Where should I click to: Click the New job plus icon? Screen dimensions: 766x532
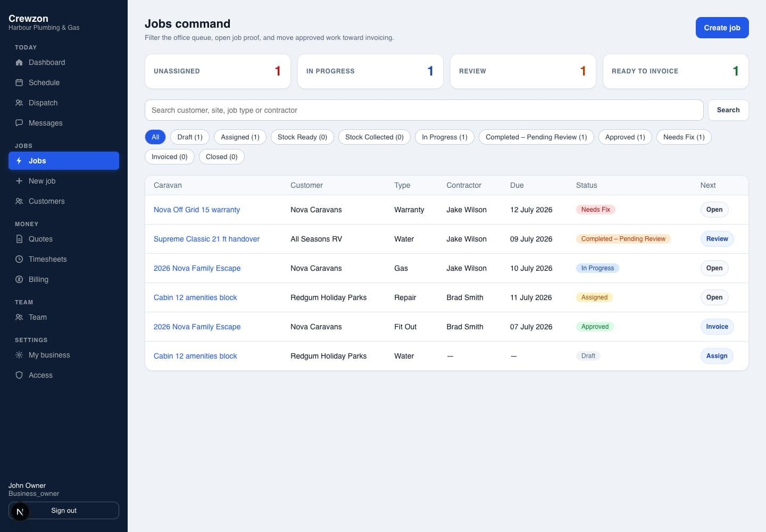click(x=19, y=181)
